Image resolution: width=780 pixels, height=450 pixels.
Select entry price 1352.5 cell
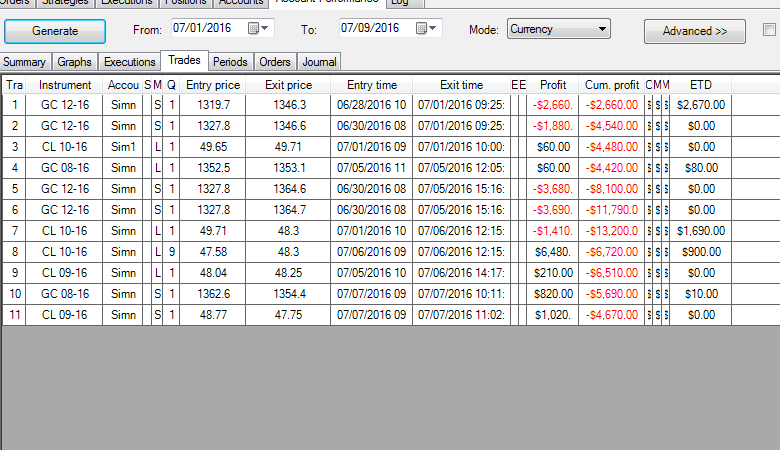213,168
